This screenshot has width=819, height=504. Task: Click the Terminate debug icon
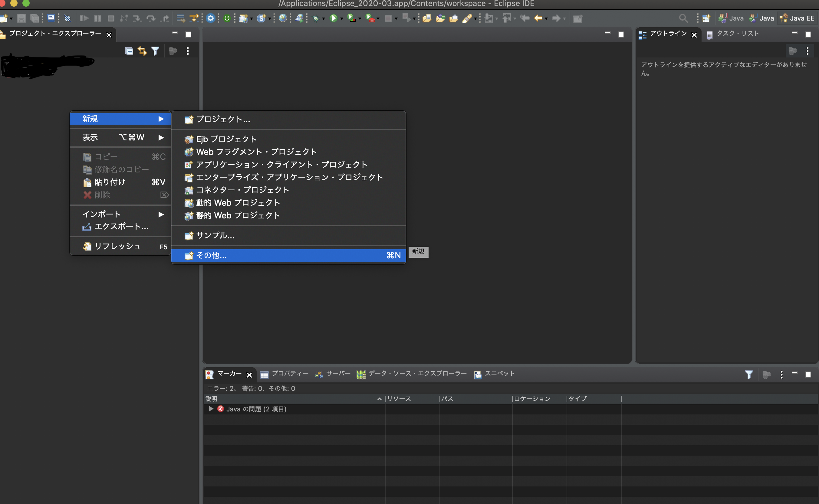(111, 18)
